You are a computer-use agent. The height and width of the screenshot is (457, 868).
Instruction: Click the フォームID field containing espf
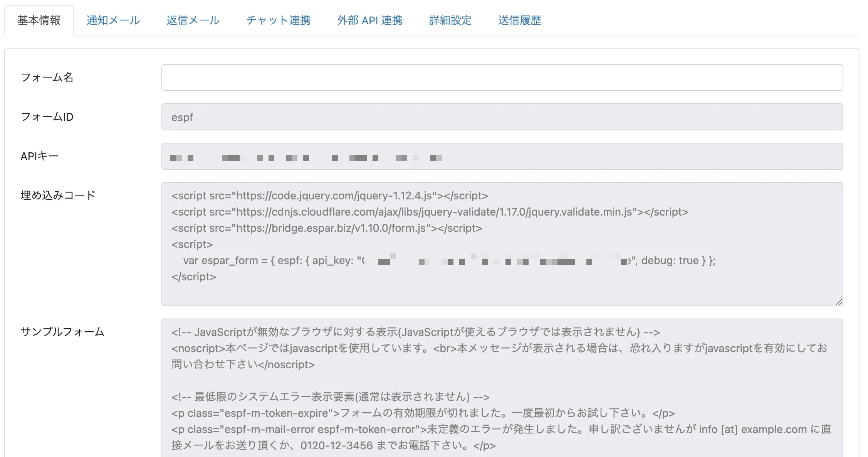502,117
